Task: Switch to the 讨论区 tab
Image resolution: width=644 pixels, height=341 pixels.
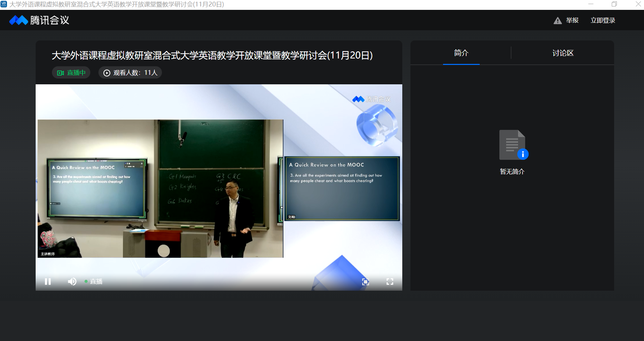Action: click(x=563, y=53)
